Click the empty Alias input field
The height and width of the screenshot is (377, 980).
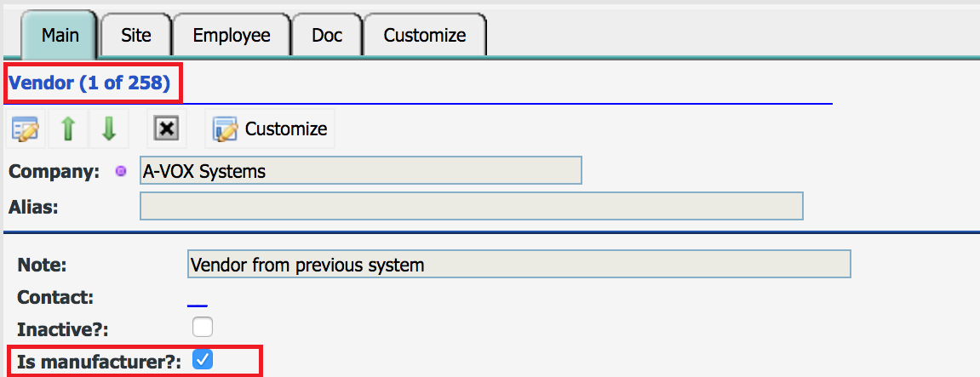(471, 206)
